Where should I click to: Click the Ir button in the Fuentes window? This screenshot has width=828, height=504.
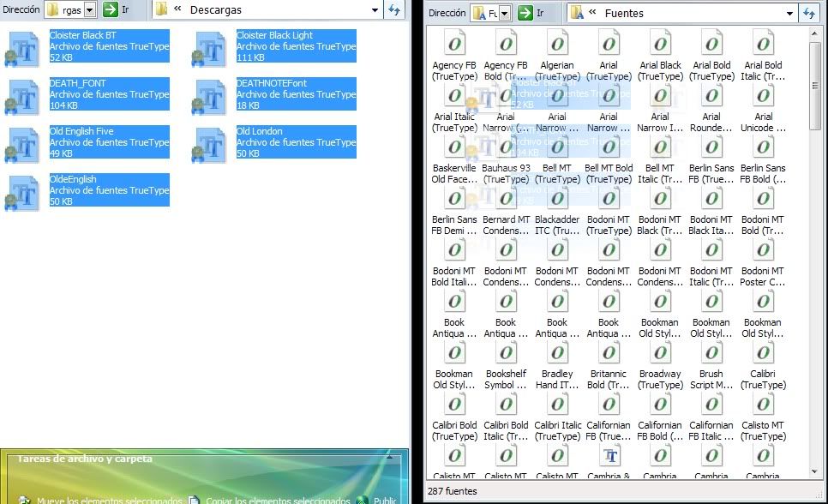pos(531,13)
